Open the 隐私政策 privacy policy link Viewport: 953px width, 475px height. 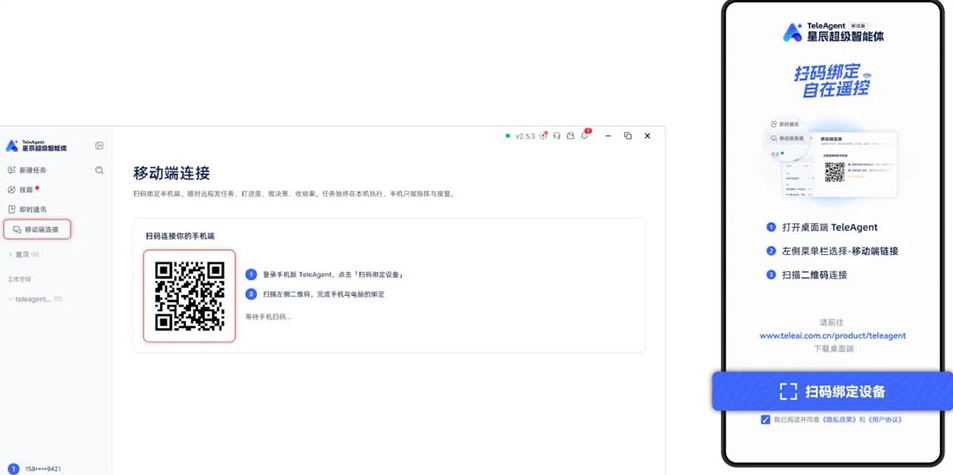838,420
